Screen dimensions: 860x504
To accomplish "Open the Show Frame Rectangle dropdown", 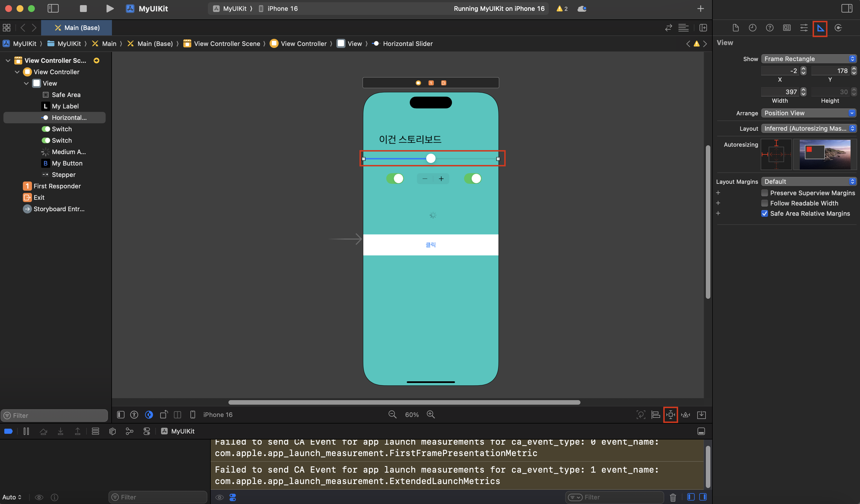I will pyautogui.click(x=809, y=59).
